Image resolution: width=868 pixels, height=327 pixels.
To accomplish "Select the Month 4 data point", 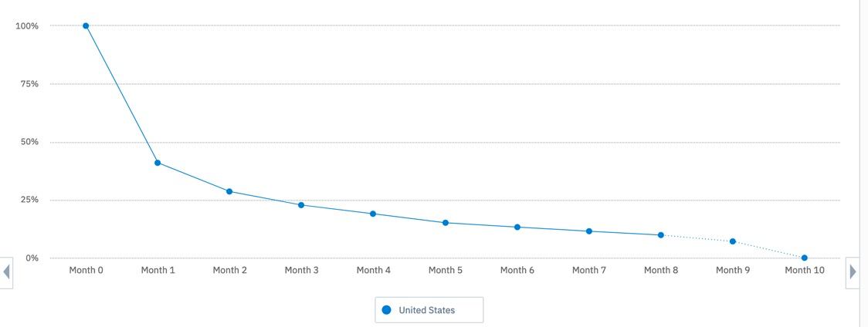I will 373,214.
